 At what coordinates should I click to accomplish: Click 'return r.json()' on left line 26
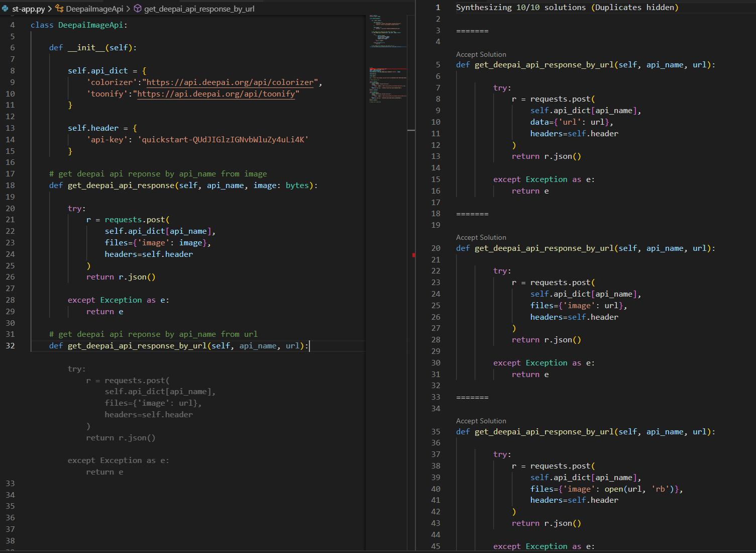coord(121,276)
